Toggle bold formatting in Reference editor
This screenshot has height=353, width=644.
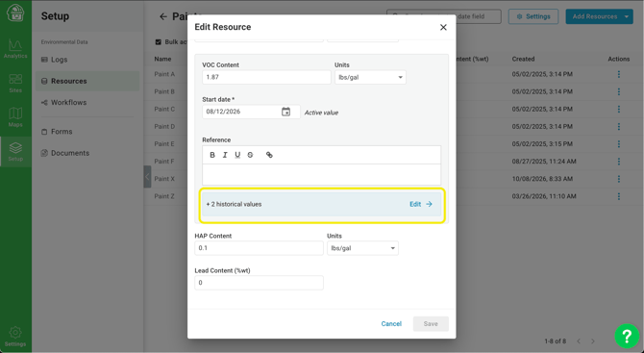click(x=212, y=155)
